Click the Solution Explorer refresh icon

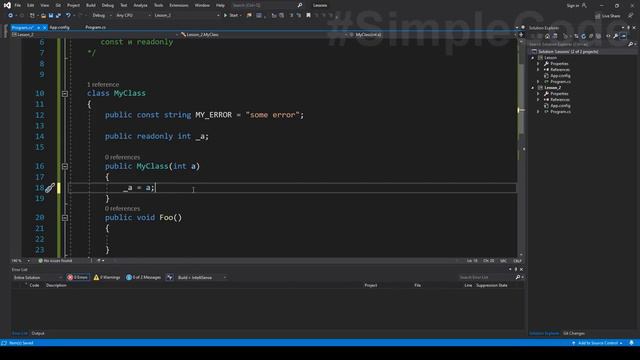pyautogui.click(x=583, y=36)
